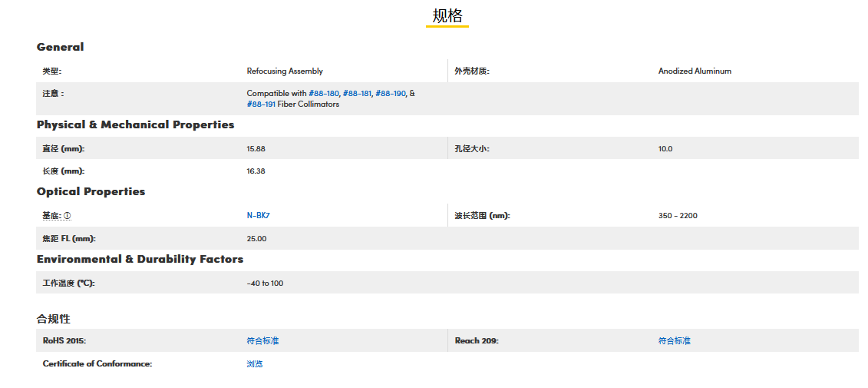Click the dotted-underlined 基底 label
868x388 pixels.
coord(51,216)
